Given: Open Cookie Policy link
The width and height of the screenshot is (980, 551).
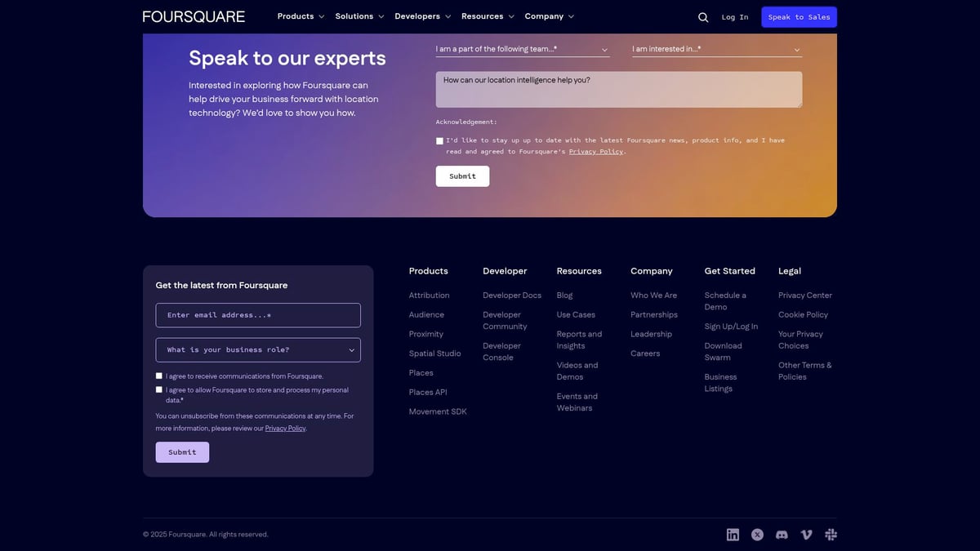Looking at the screenshot, I should (803, 315).
